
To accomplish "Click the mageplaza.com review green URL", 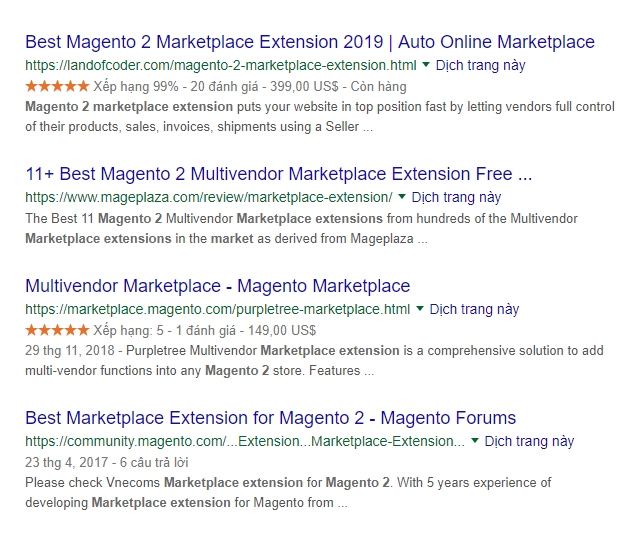I will click(x=208, y=197).
